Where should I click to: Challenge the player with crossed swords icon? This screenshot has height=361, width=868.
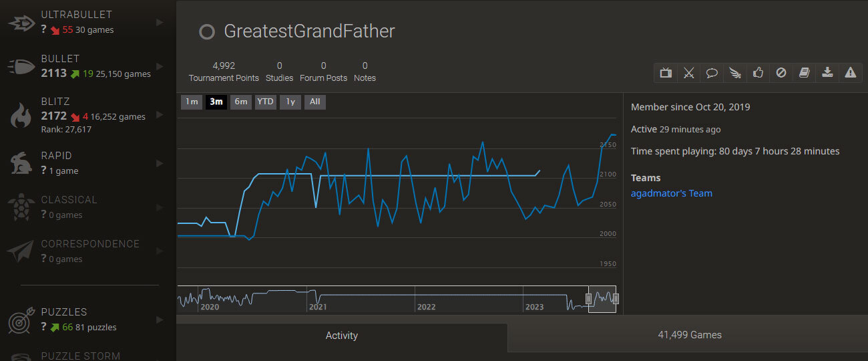688,73
